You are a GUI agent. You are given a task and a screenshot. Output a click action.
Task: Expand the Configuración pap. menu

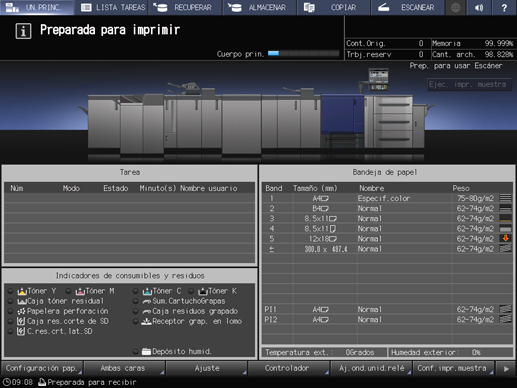(x=42, y=368)
